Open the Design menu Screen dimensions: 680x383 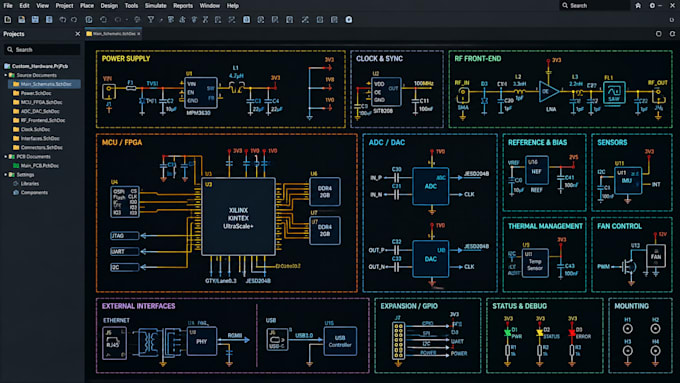(x=109, y=6)
